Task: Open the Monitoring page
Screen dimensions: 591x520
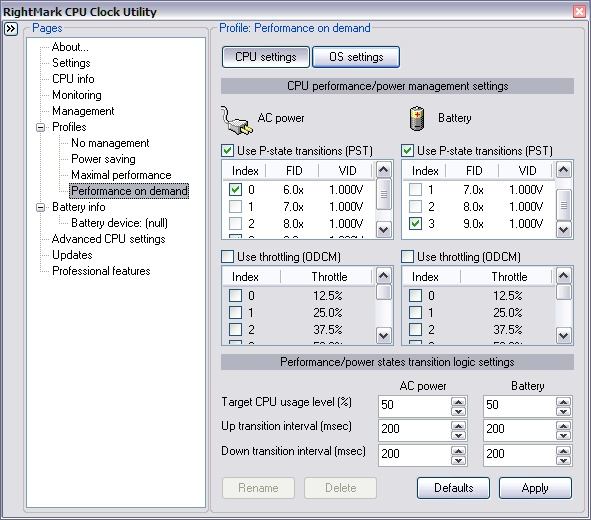Action: click(x=77, y=95)
